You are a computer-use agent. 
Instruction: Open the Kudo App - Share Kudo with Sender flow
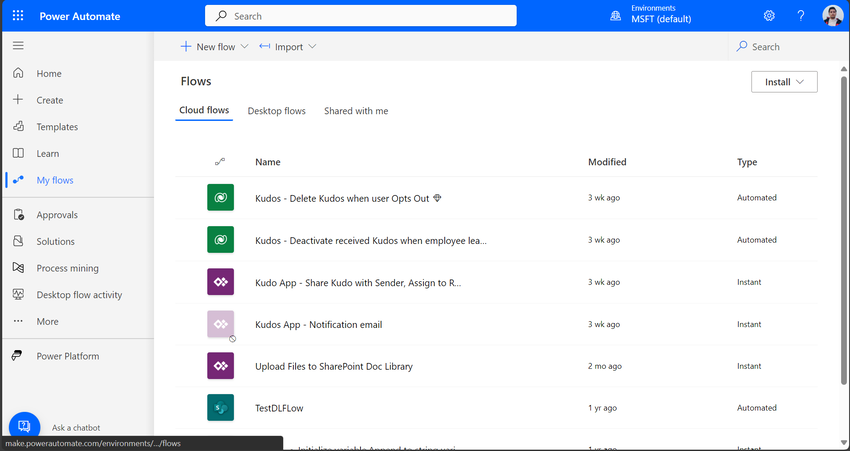tap(358, 283)
